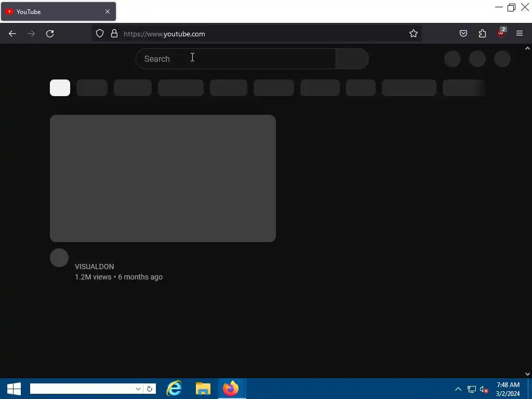View site security padlock details
The image size is (532, 399).
pyautogui.click(x=114, y=33)
